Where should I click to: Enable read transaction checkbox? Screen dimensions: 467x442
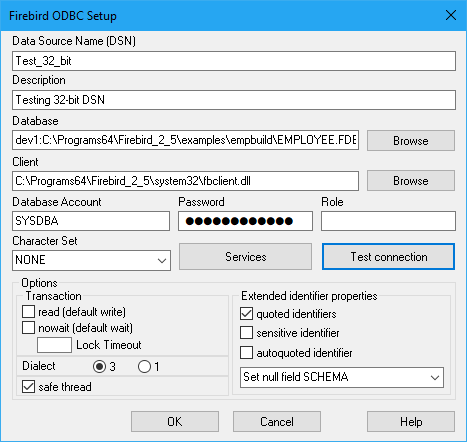(28, 312)
